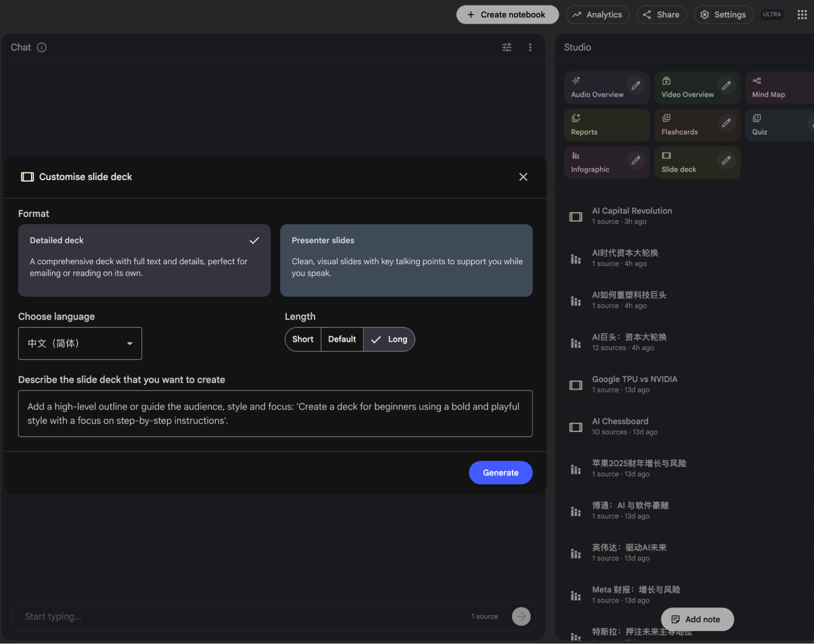This screenshot has height=644, width=814.
Task: Open the Share dialog
Action: (661, 15)
